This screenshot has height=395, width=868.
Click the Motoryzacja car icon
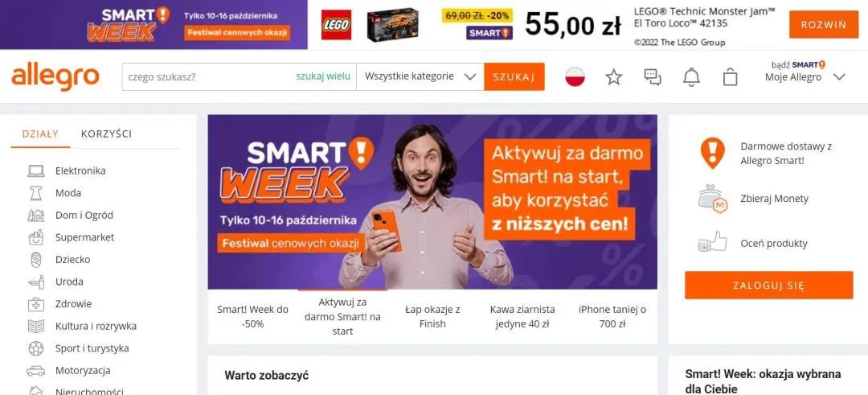(x=36, y=371)
